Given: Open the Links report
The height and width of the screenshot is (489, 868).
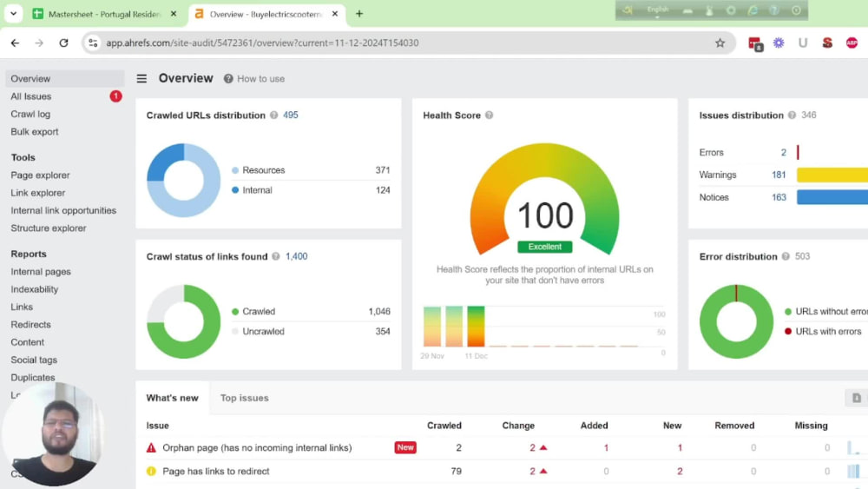Looking at the screenshot, I should [22, 307].
